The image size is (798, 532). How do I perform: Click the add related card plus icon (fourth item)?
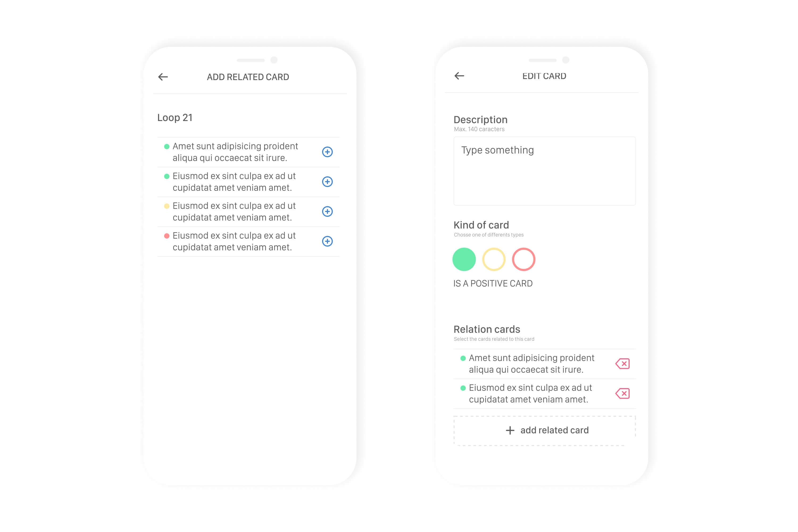pos(327,240)
